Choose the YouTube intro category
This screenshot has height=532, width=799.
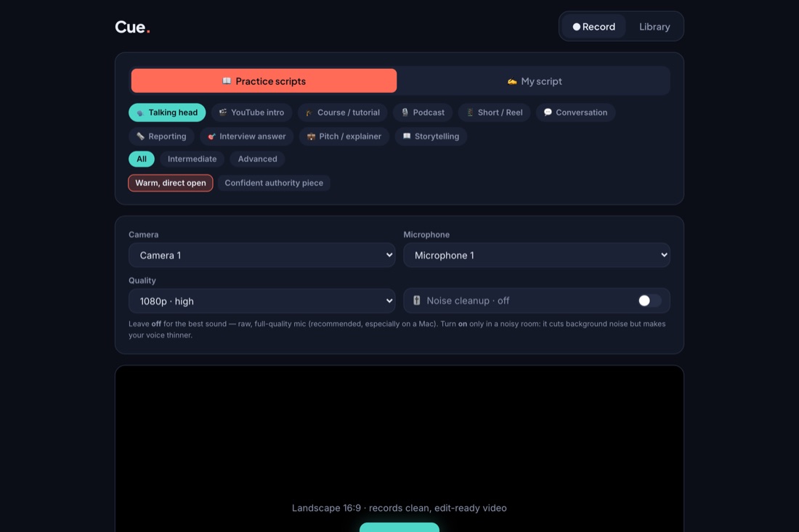252,112
